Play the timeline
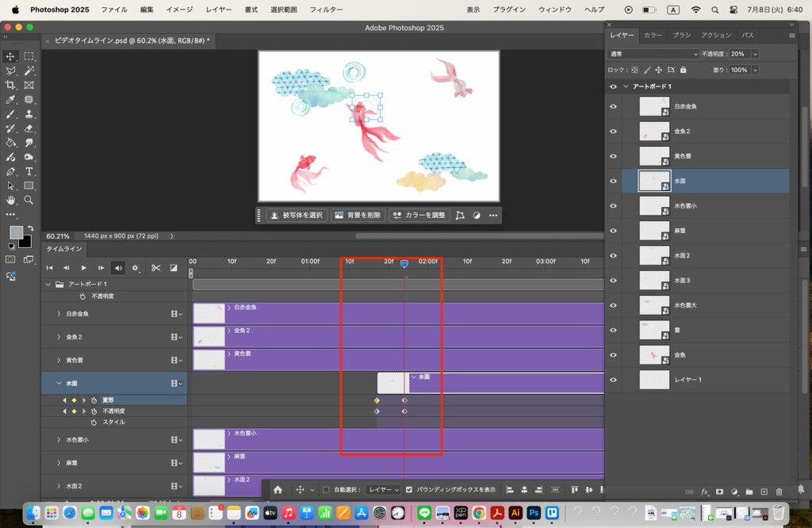Image resolution: width=812 pixels, height=528 pixels. click(84, 268)
